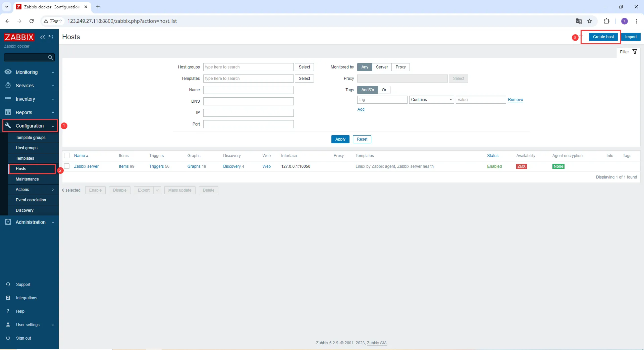Bookmark this page with star icon

pyautogui.click(x=590, y=21)
